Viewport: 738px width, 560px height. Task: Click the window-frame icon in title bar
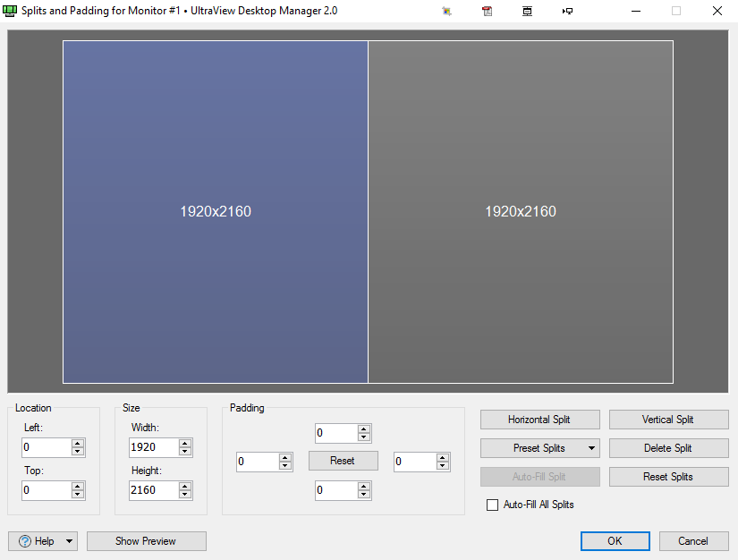pos(527,11)
